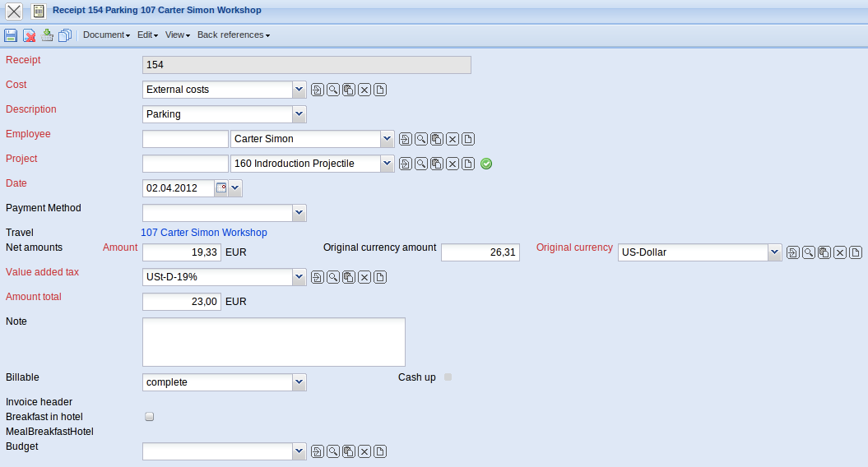Expand the Payment Method dropdown

coord(299,213)
